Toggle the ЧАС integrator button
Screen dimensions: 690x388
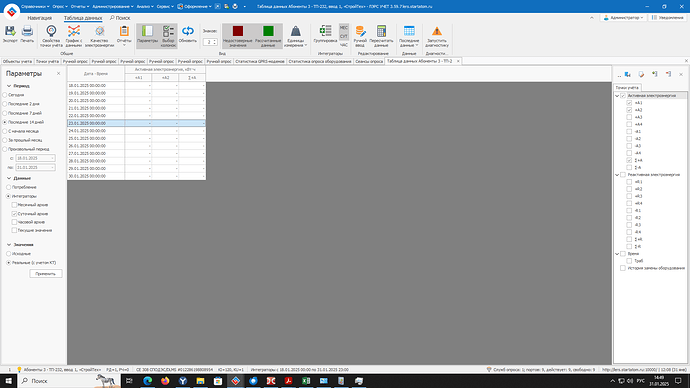[344, 45]
